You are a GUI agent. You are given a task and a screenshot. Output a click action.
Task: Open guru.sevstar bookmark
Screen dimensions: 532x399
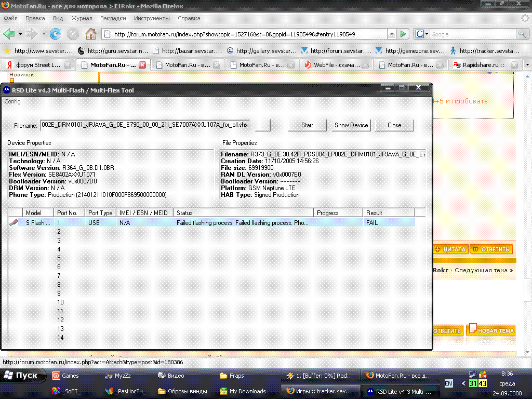pos(113,51)
